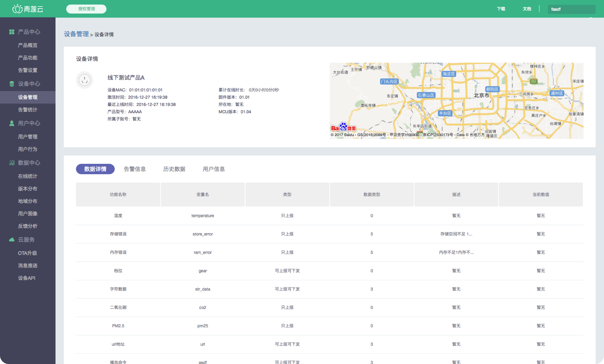Click the 用户中心 person icon
This screenshot has height=364, width=604.
point(12,123)
